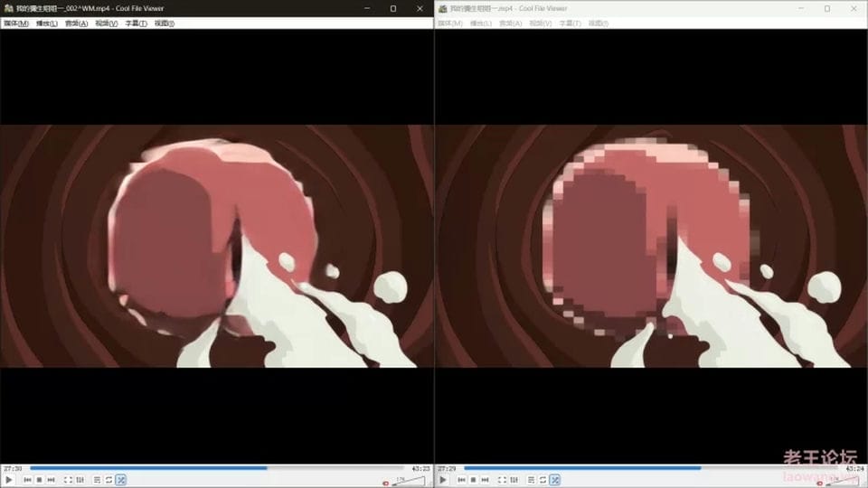
Task: Minimize the left Cool File Viewer window
Action: [367, 8]
